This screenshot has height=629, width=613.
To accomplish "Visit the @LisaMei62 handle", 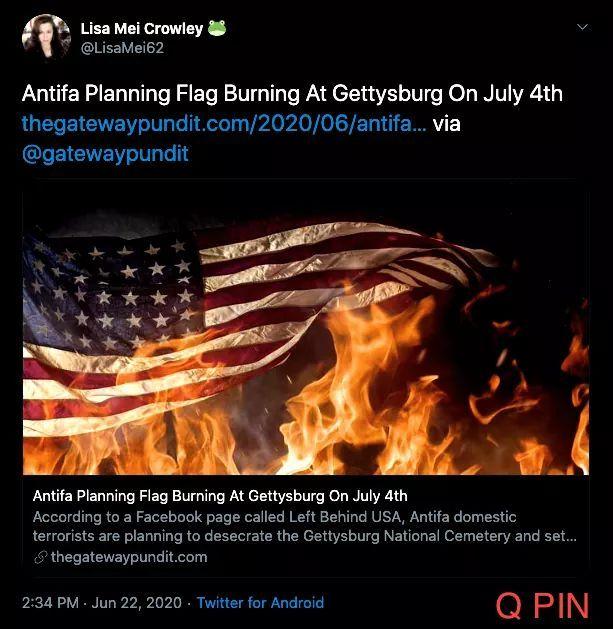I will point(122,48).
